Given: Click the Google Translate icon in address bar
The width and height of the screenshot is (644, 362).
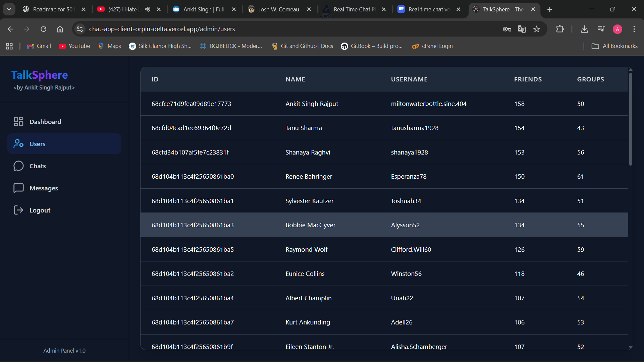Looking at the screenshot, I should pyautogui.click(x=522, y=29).
